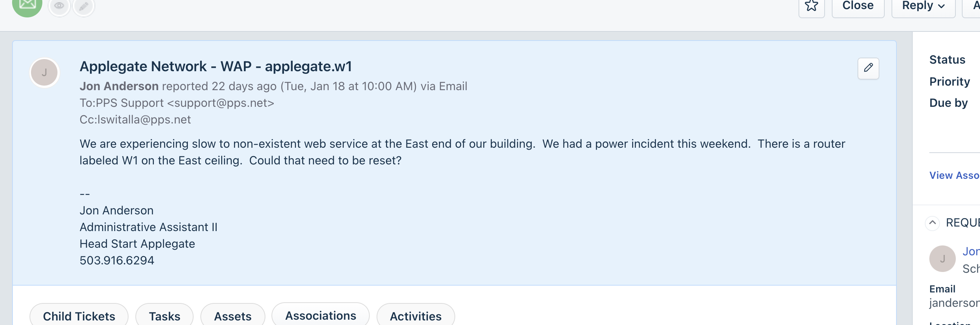Screen dimensions: 980x325
Task: Click the View Associations link
Action: tap(954, 175)
